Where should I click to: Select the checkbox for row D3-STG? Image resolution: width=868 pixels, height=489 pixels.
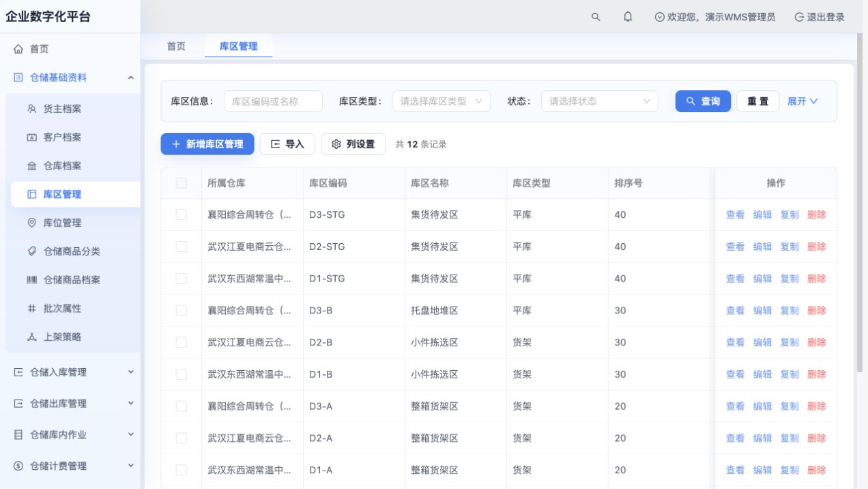[182, 214]
